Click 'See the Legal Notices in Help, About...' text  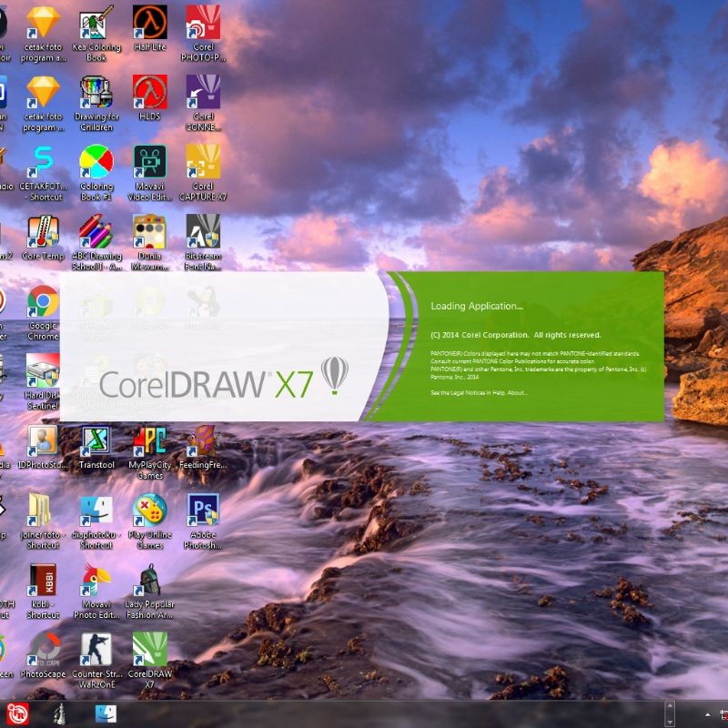point(479,393)
